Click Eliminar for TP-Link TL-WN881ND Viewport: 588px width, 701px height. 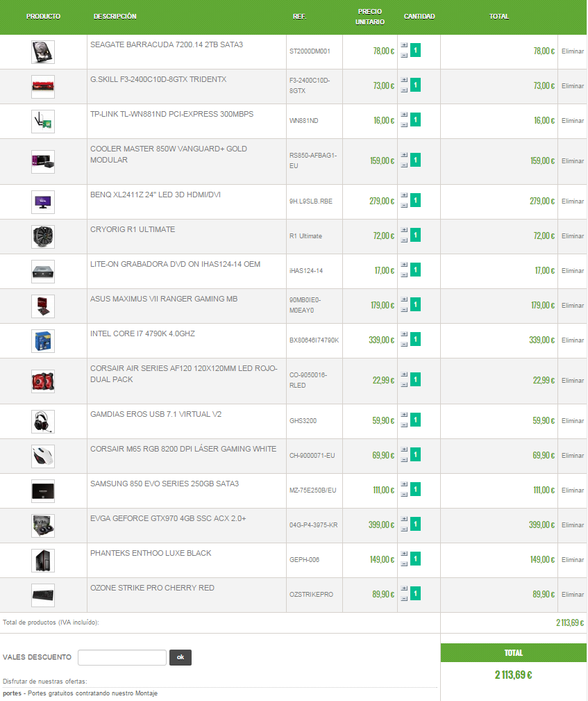[572, 121]
